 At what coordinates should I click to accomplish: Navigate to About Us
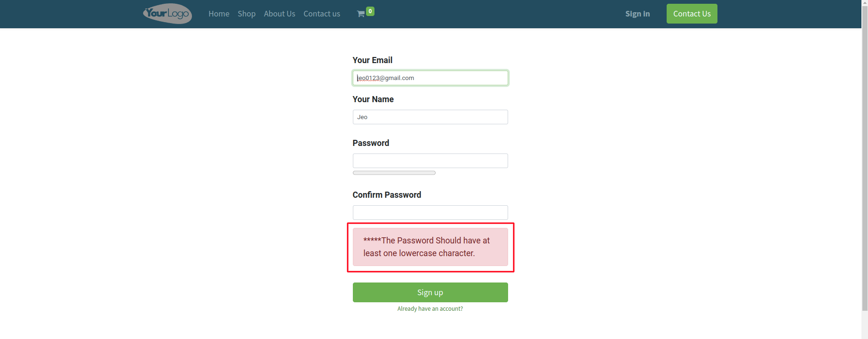tap(279, 14)
